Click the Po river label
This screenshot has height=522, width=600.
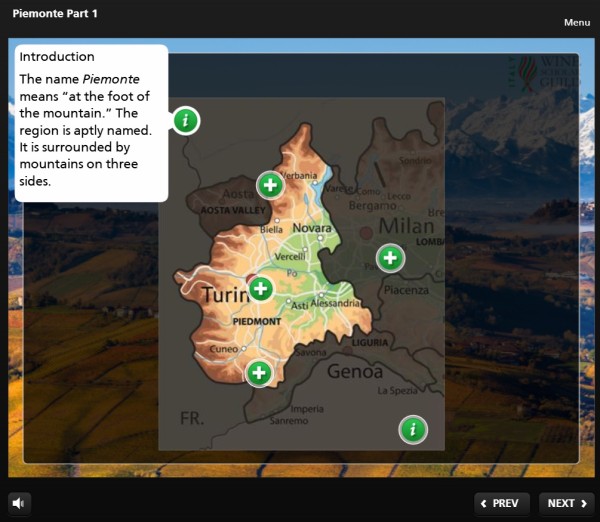pos(292,273)
